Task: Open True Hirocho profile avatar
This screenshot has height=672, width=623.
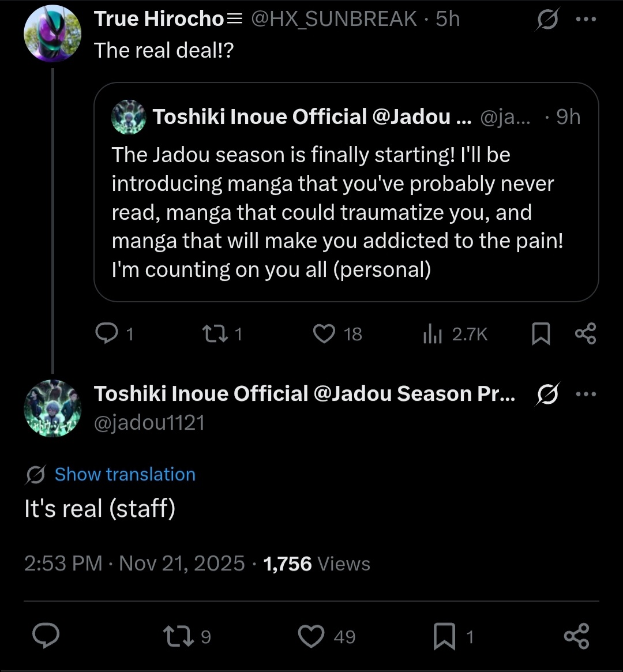Action: point(52,34)
